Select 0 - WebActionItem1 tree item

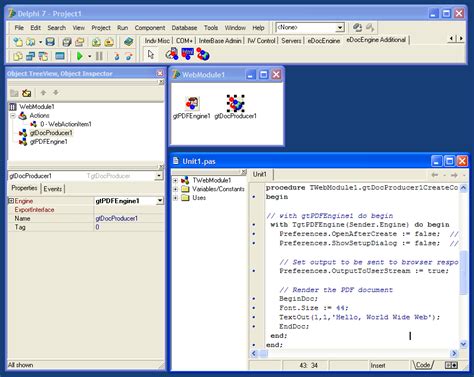tap(66, 124)
